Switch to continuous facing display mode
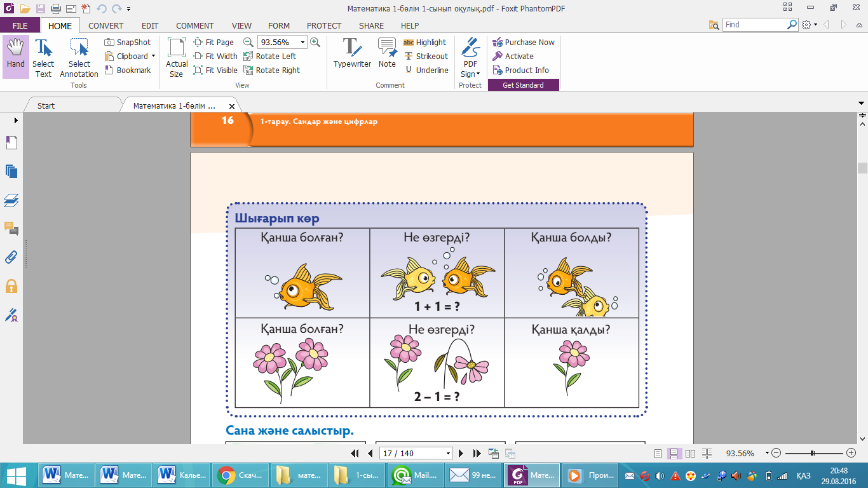The image size is (868, 488). click(706, 454)
